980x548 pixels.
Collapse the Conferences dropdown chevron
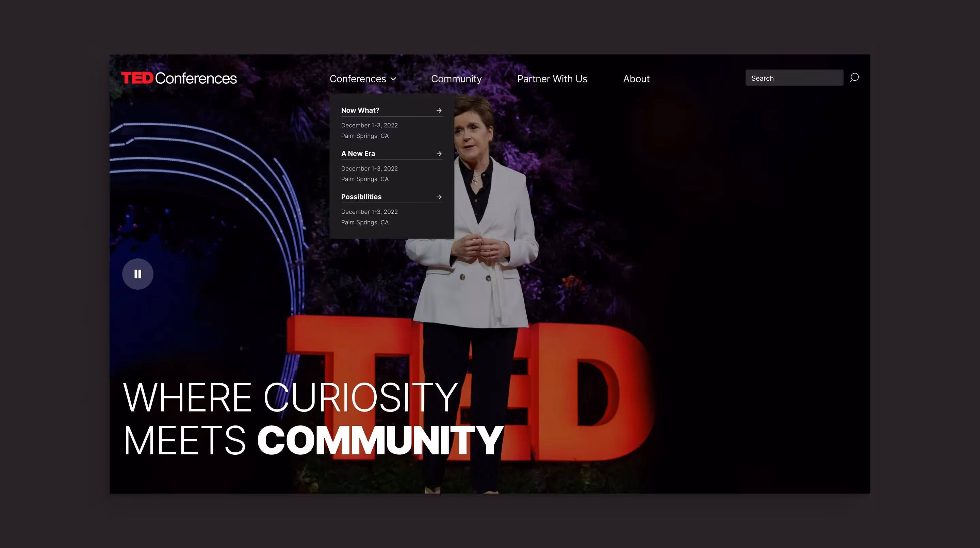[x=393, y=79]
